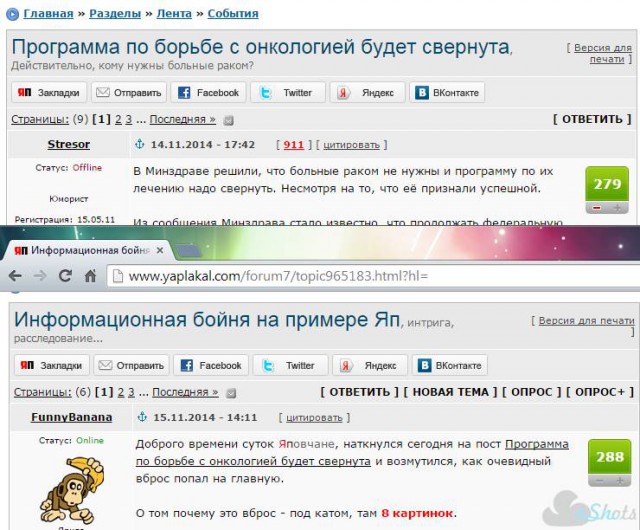The image size is (640, 530).
Task: Share top topic on Twitter
Action: 288,93
